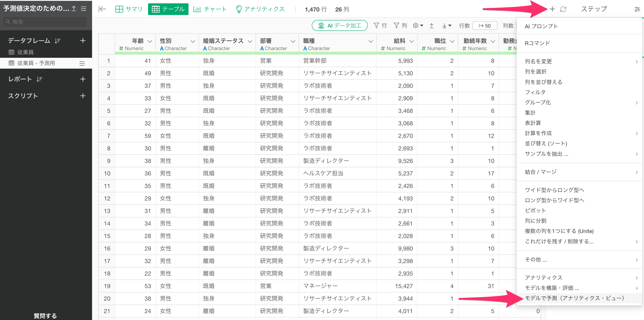Viewport: 644px width, 320px height.
Task: Open the project hamburger menu icon
Action: [x=84, y=9]
